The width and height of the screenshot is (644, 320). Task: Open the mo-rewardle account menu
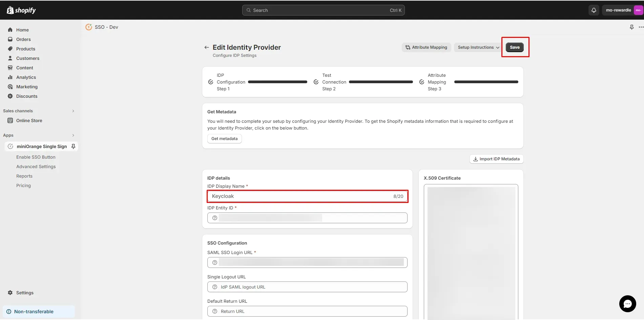tap(622, 10)
